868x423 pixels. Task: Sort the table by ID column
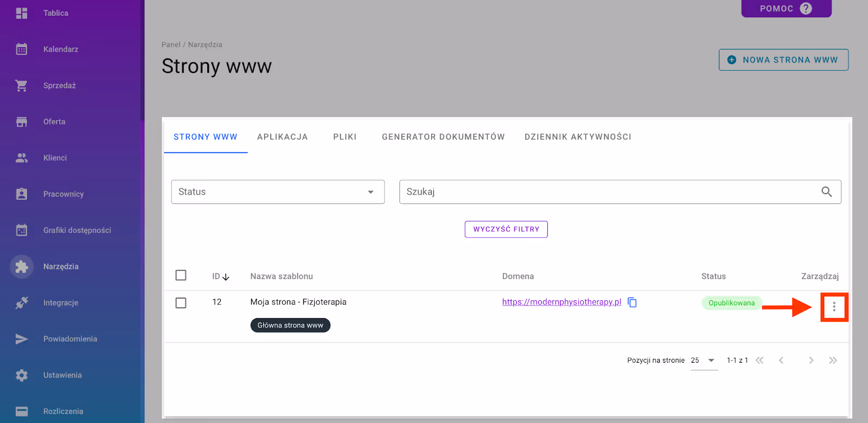click(220, 276)
